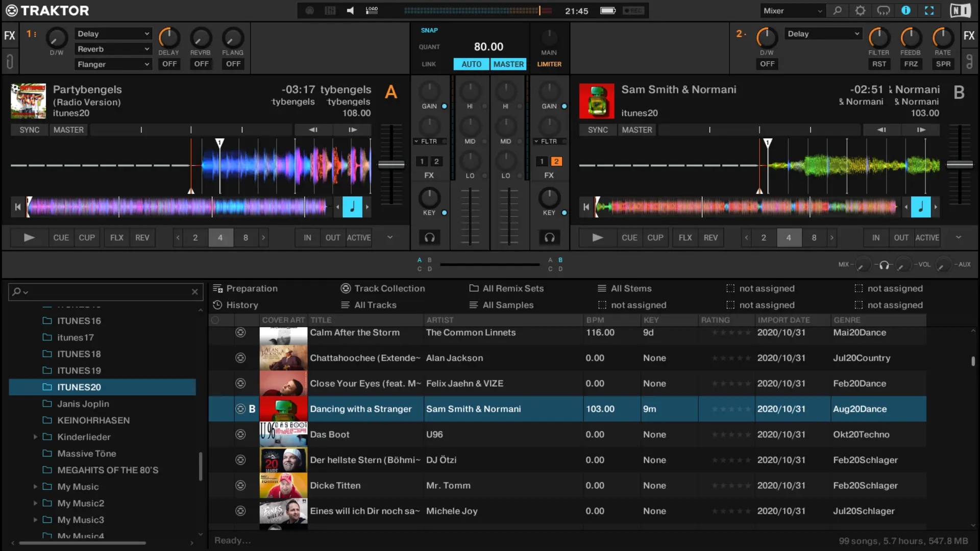Open Track Collection favorite
980x551 pixels.
pyautogui.click(x=382, y=289)
